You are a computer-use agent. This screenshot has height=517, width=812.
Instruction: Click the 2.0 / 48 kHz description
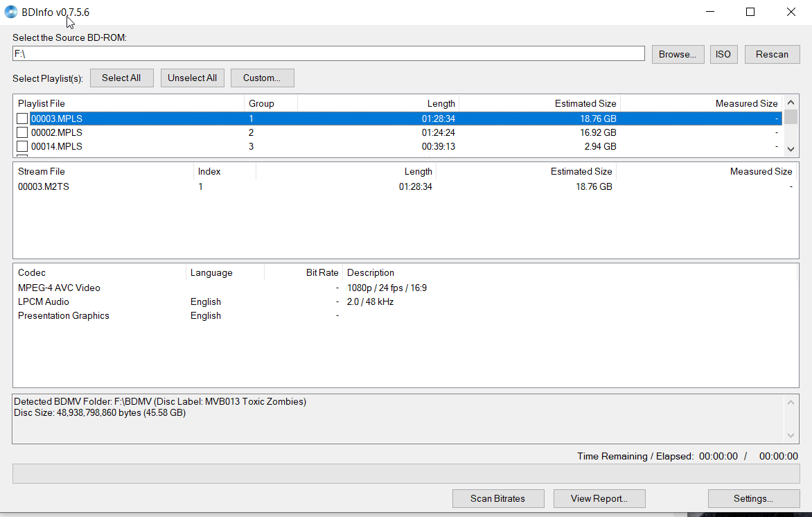[370, 302]
